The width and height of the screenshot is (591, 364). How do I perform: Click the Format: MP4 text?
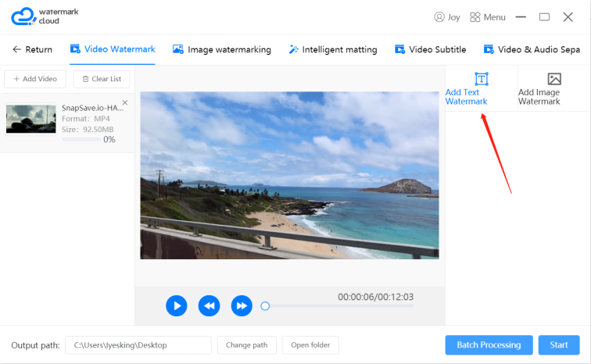click(86, 119)
